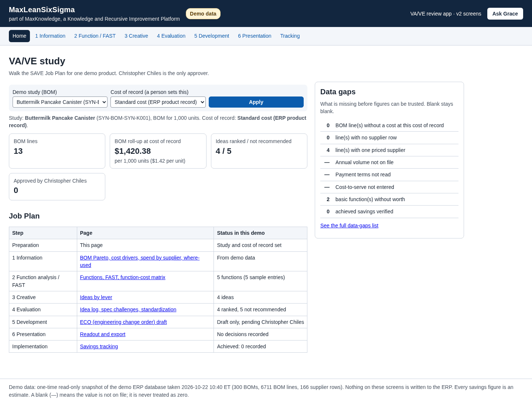Open the Ideas by lever link
This screenshot has height=403, width=532.
point(96,297)
